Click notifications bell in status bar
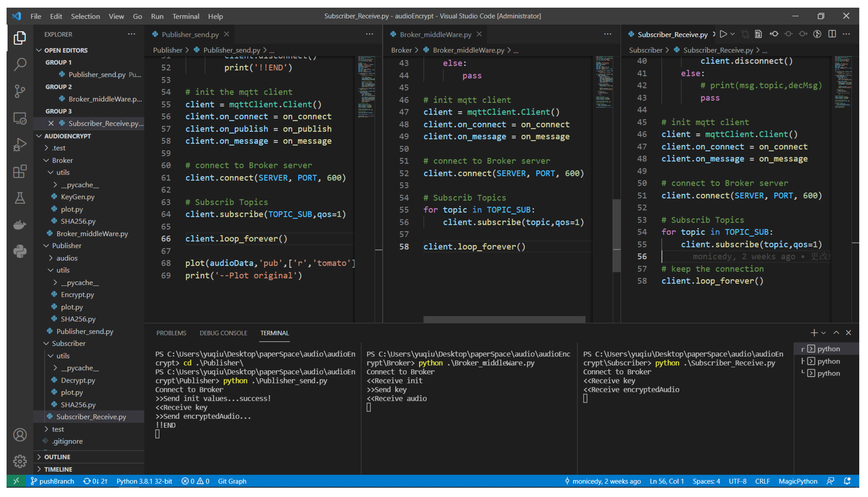The height and width of the screenshot is (497, 868). [847, 481]
